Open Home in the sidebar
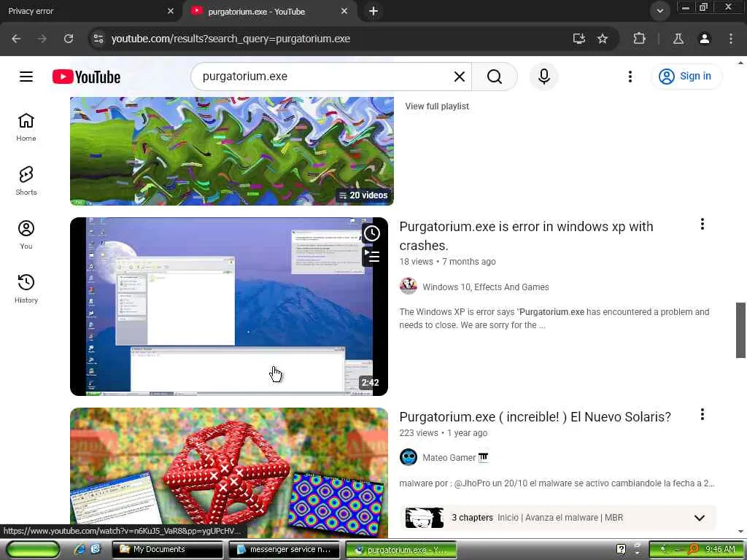The width and height of the screenshot is (747, 560). (26, 127)
